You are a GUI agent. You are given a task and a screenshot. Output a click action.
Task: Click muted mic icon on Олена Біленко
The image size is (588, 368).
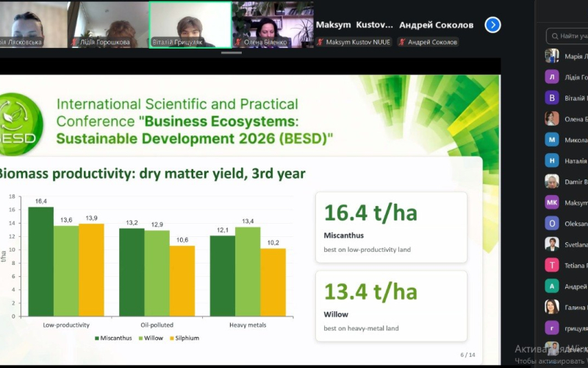coord(237,42)
